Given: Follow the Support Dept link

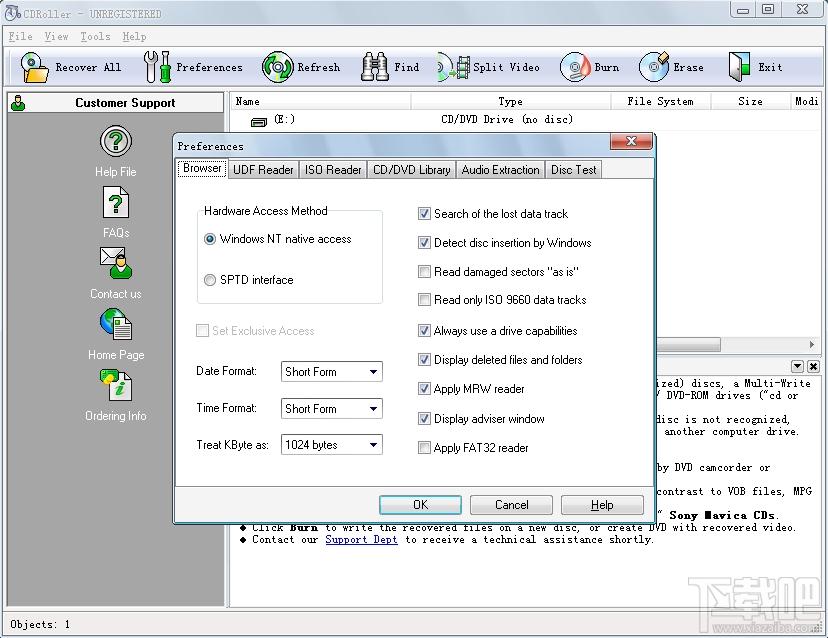Looking at the screenshot, I should click(361, 539).
